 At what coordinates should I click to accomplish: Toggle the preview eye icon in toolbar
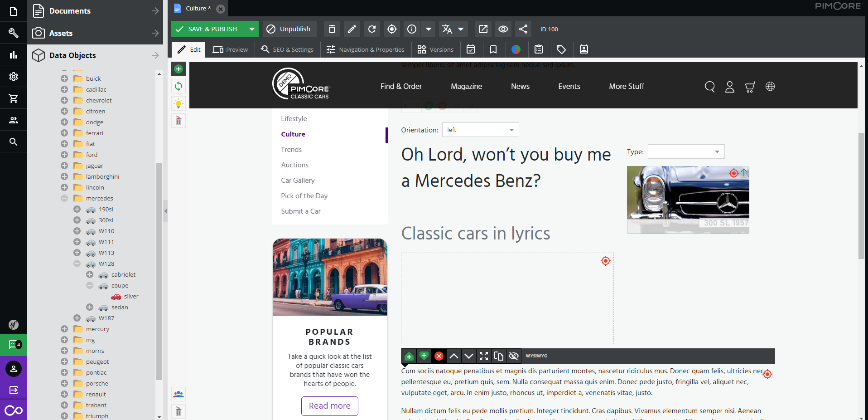tap(503, 29)
